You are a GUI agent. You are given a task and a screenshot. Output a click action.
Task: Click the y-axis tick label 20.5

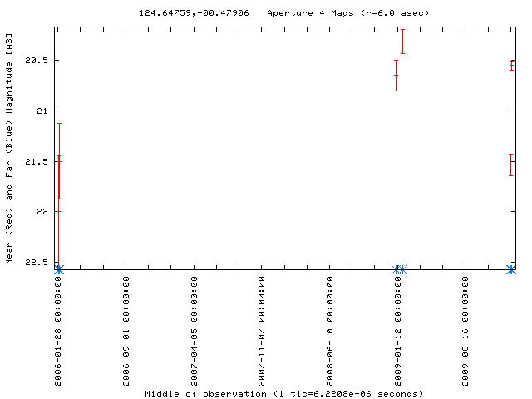point(37,61)
